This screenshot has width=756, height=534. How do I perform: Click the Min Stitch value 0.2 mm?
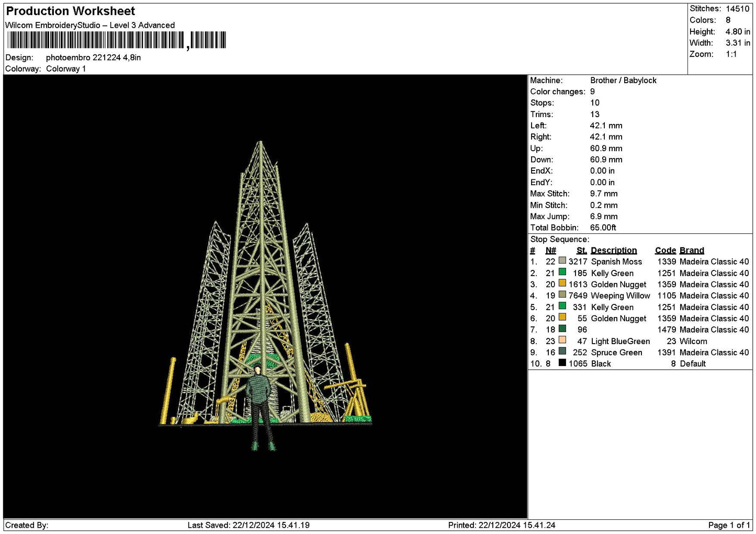[x=604, y=205]
